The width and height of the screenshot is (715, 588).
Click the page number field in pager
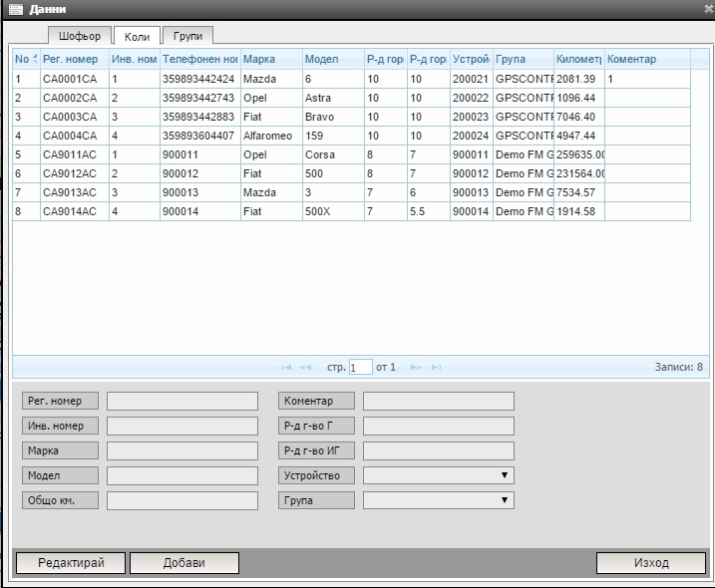(361, 368)
